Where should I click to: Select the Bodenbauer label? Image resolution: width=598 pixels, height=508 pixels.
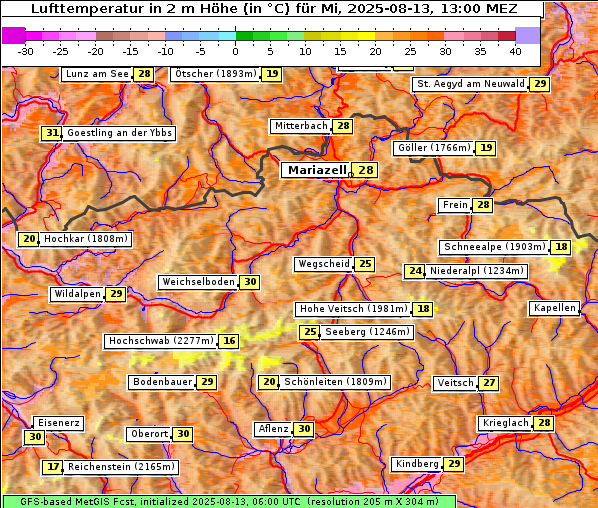[x=162, y=382]
